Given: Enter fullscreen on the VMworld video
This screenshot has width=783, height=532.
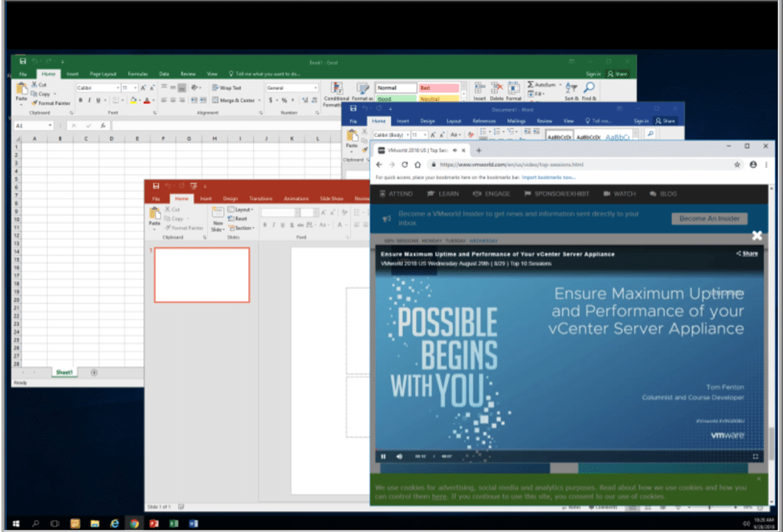Looking at the screenshot, I should coord(755,456).
